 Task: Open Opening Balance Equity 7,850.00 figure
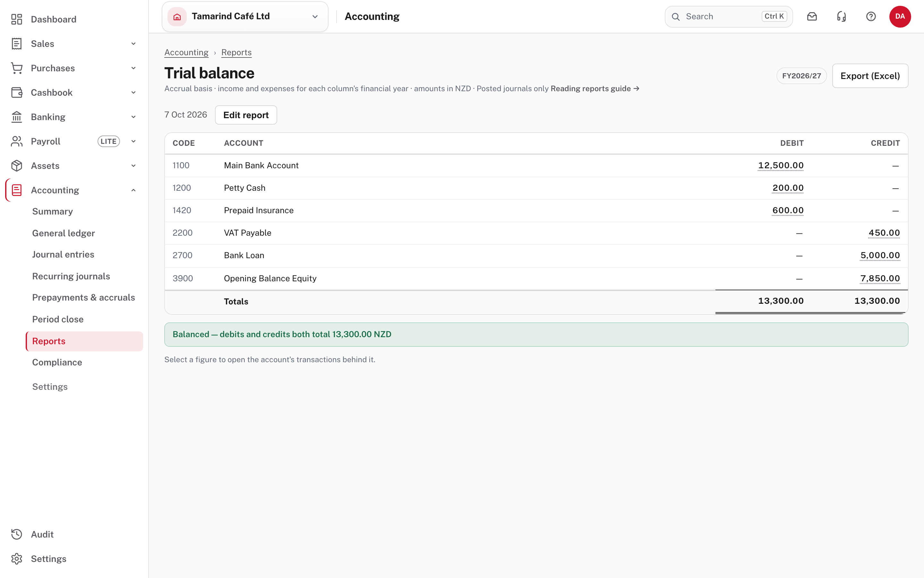coord(880,278)
